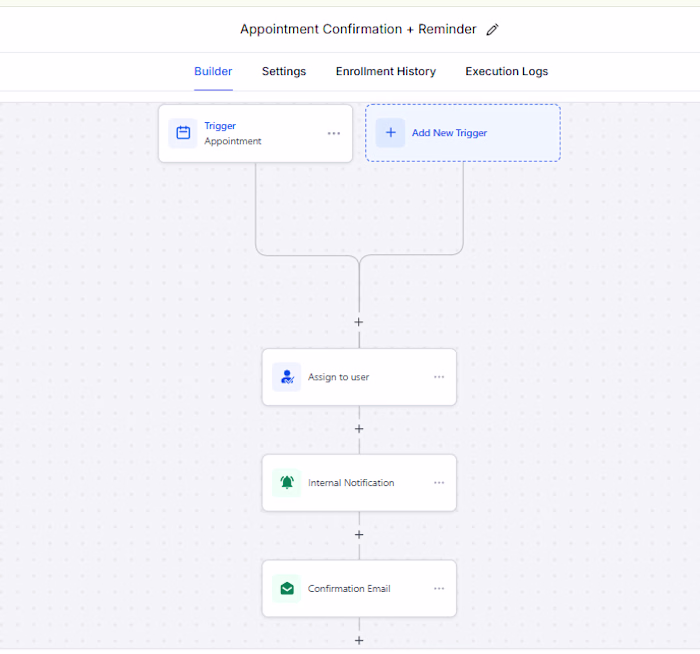This screenshot has width=700, height=654.
Task: Click the Add New Trigger button
Action: click(463, 133)
